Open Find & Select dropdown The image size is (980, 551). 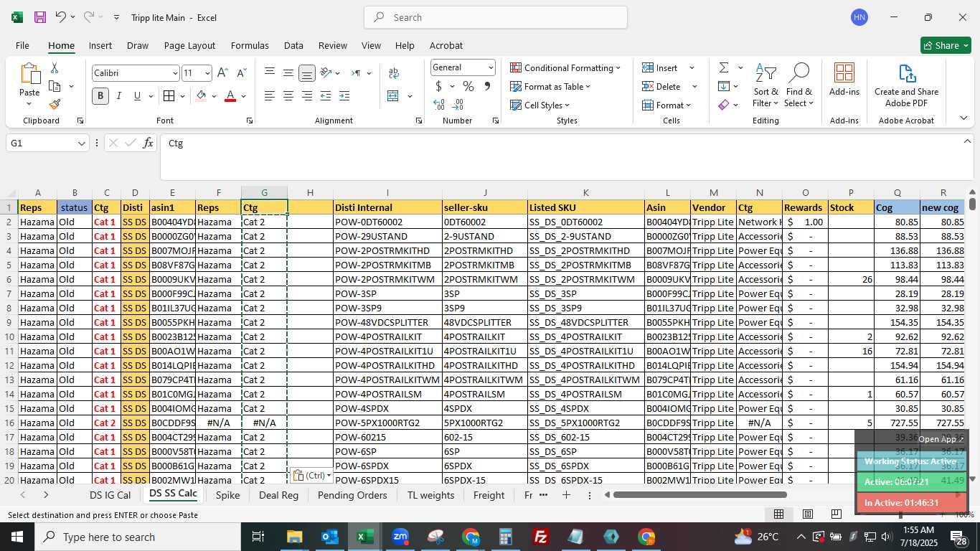(x=798, y=85)
